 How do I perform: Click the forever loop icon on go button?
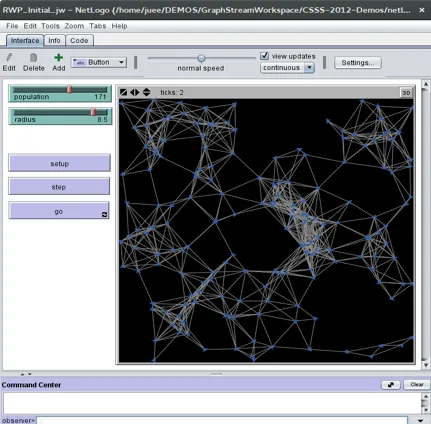coord(104,215)
